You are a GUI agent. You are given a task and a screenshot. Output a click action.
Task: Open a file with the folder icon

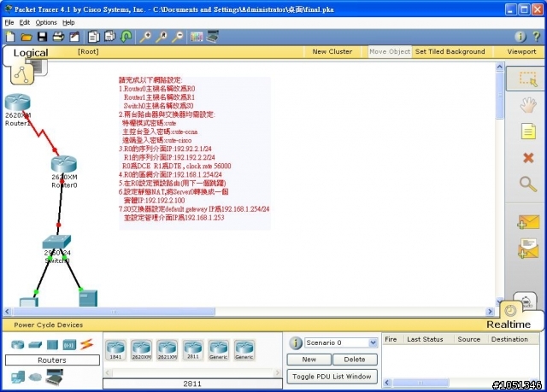pos(26,37)
